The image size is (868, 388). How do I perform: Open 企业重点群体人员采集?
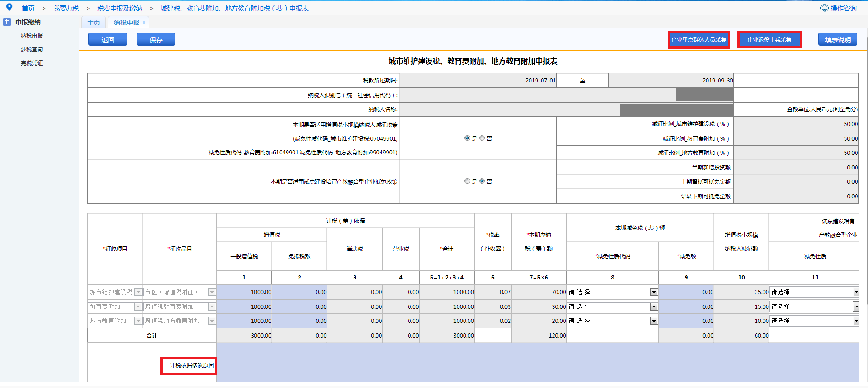point(699,39)
